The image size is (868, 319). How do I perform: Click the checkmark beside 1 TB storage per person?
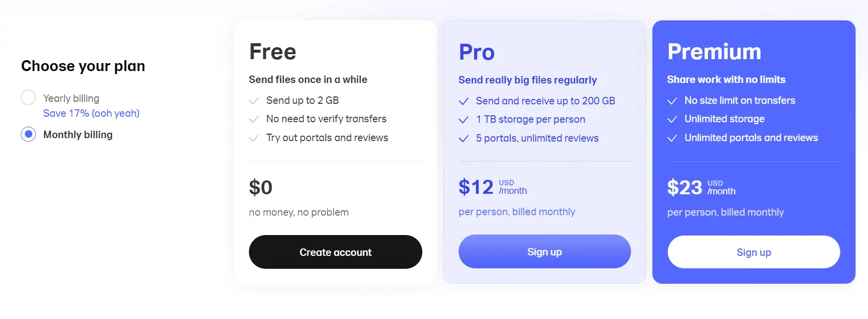coord(464,119)
